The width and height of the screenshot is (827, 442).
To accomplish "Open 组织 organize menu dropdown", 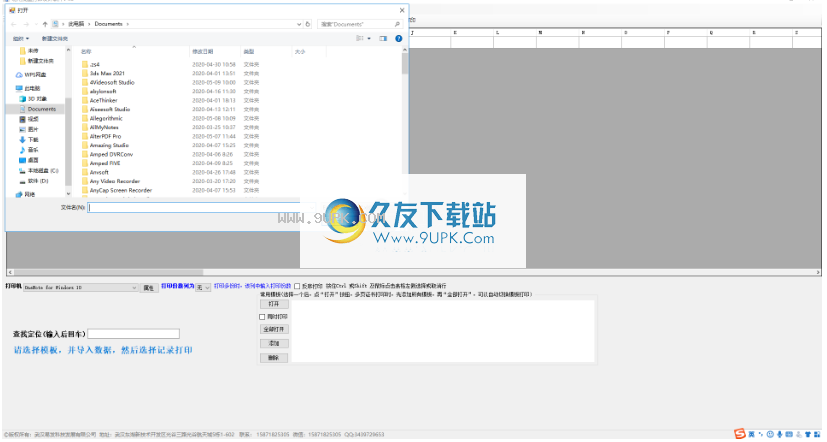I will pyautogui.click(x=21, y=39).
